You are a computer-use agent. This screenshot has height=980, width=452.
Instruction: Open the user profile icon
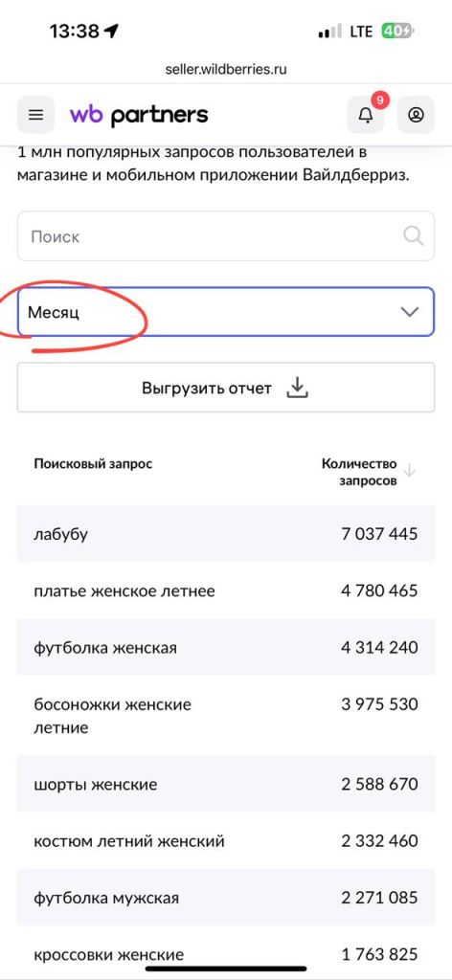(416, 115)
